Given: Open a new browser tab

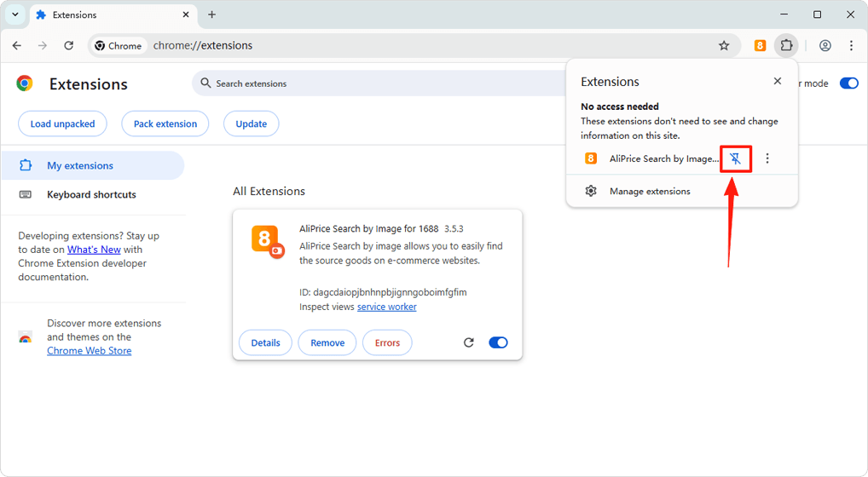Looking at the screenshot, I should tap(211, 14).
